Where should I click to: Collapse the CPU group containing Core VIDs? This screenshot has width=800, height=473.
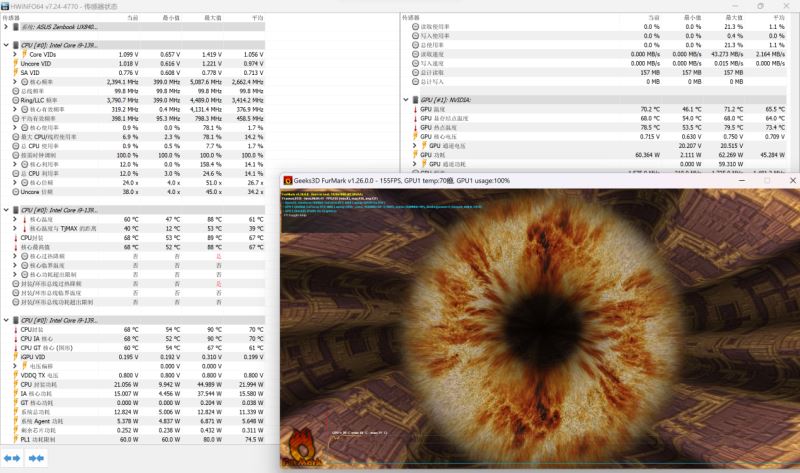(6, 45)
